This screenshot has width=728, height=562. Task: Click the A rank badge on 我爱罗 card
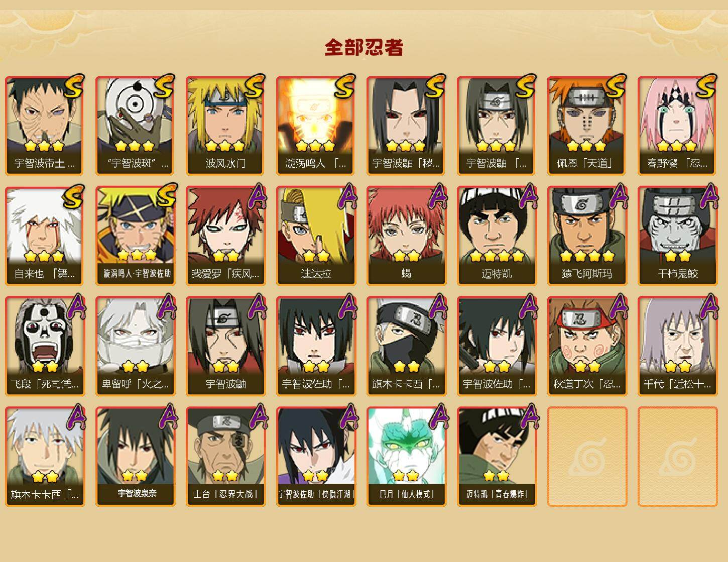tap(257, 197)
